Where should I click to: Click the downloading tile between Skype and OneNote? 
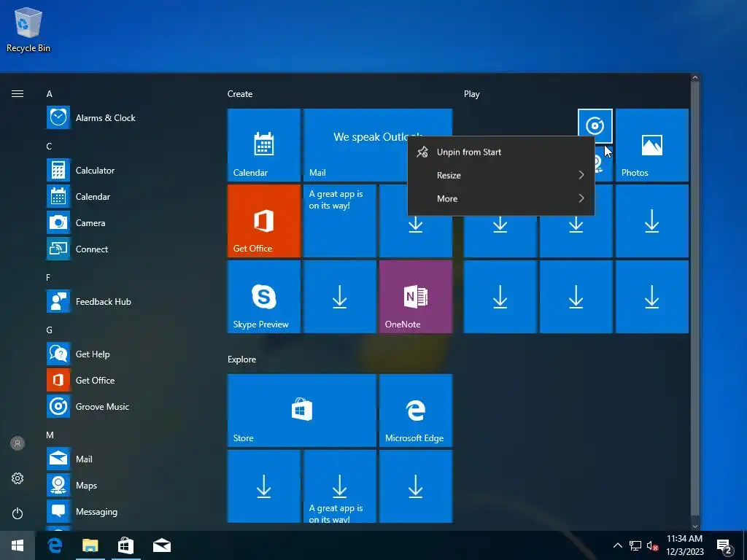(x=340, y=296)
